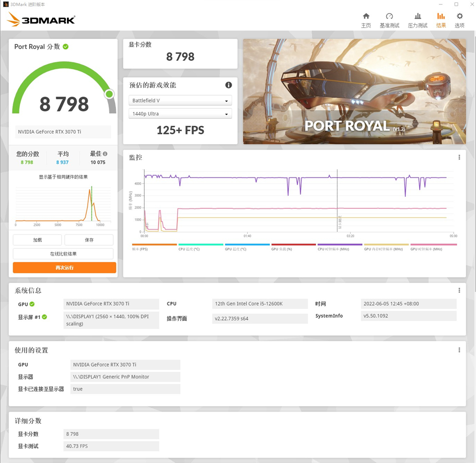Open the 压力测试 stress test section
Screen dimensions: 476x463
pos(417,19)
